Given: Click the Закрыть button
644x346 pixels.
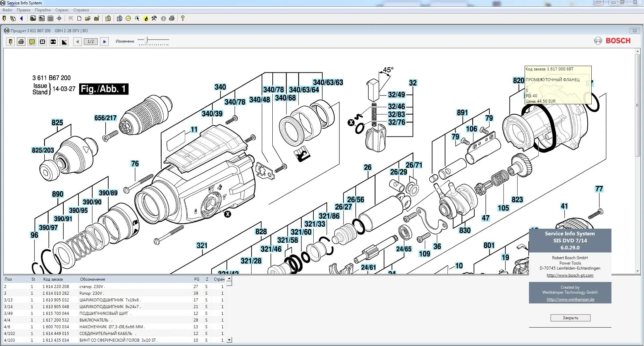Looking at the screenshot, I should pos(570,318).
